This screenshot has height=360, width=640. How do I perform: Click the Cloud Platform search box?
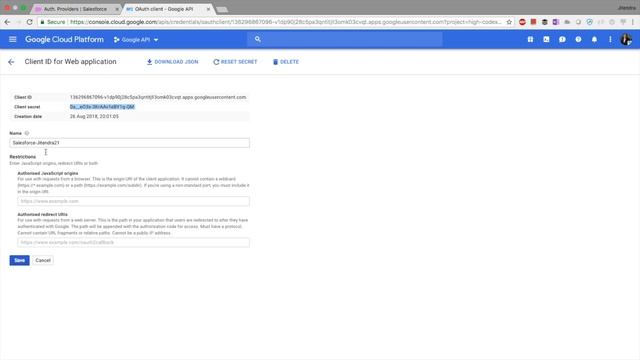[x=345, y=39]
